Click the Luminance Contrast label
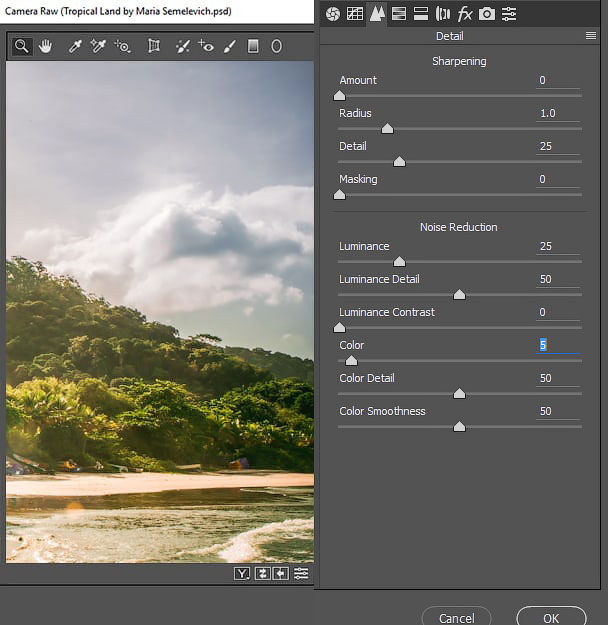Image resolution: width=608 pixels, height=625 pixels. [x=387, y=312]
